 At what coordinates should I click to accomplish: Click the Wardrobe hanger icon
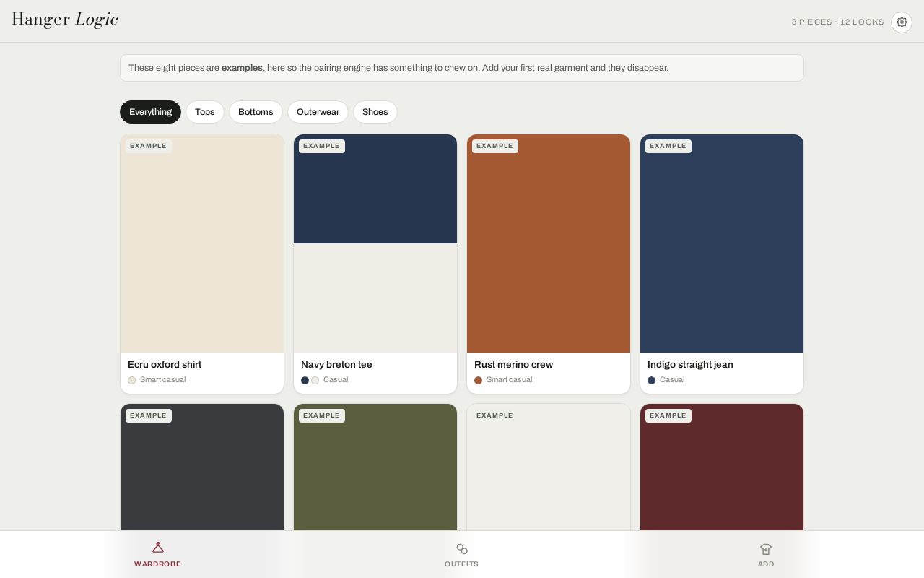[158, 548]
